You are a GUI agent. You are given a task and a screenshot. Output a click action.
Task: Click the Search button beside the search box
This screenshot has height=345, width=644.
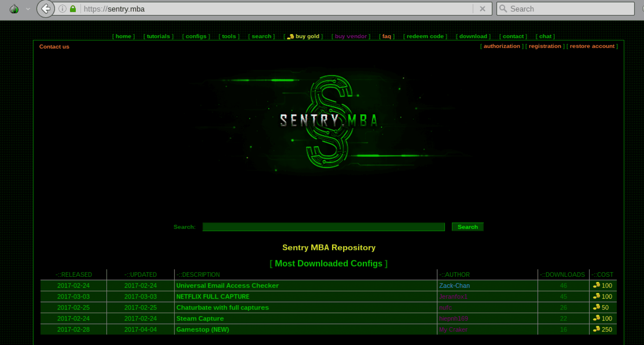click(x=467, y=227)
